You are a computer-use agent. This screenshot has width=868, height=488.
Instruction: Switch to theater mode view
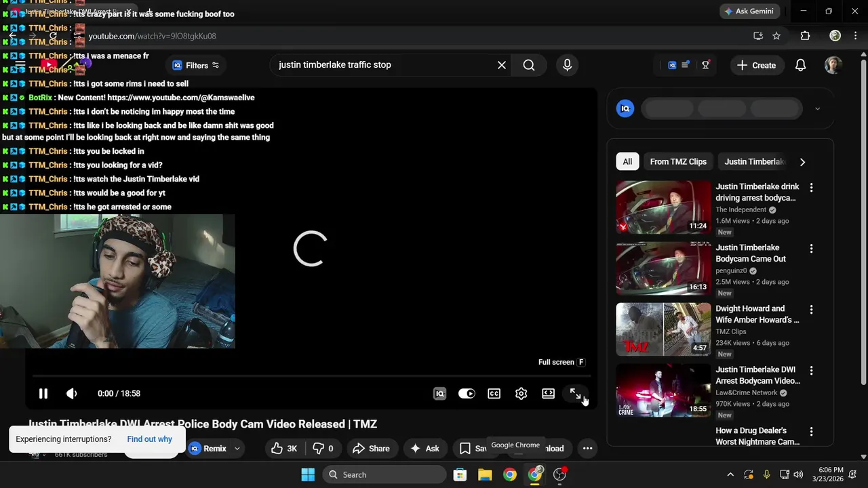548,393
